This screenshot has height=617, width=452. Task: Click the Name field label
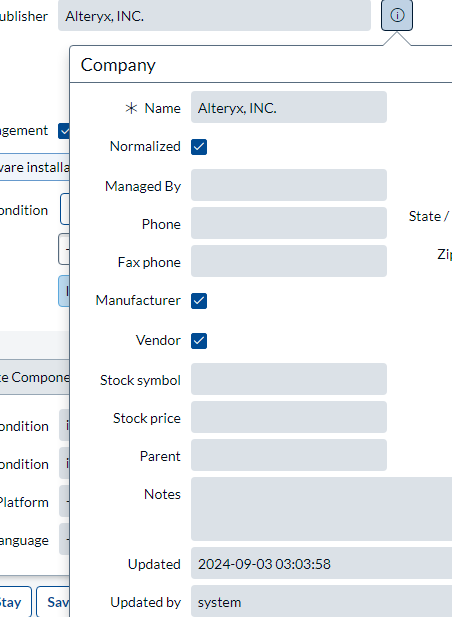[x=162, y=108]
